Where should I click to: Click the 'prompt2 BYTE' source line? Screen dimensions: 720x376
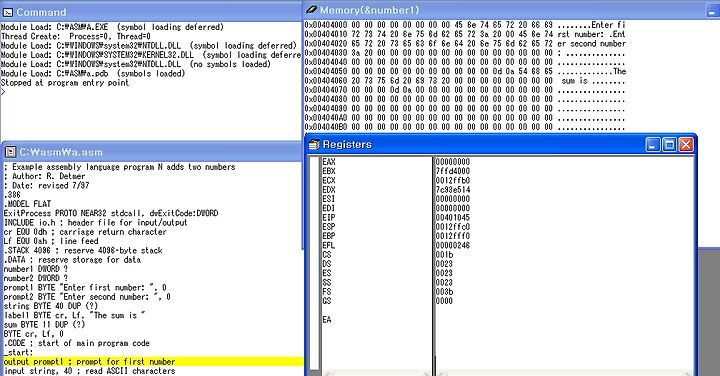87,297
